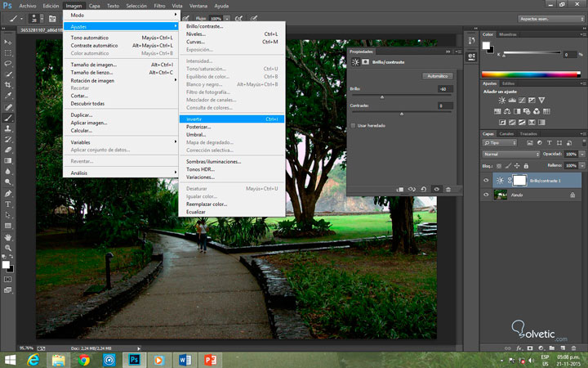The height and width of the screenshot is (368, 588).
Task: Open the Archivo menu
Action: [x=28, y=6]
